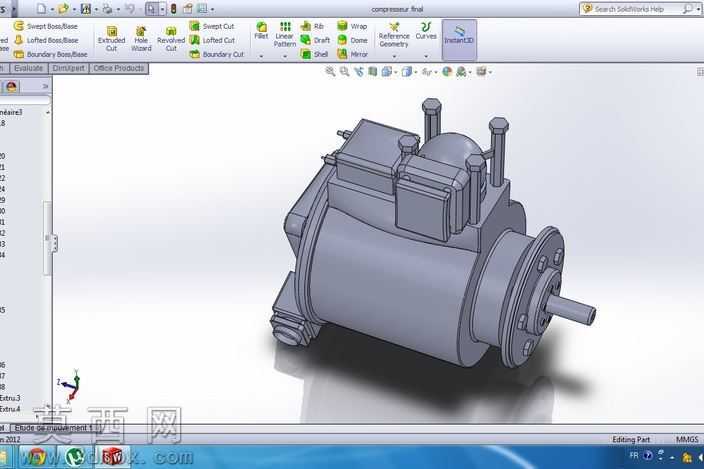Open the Curves tool
Image resolution: width=704 pixels, height=469 pixels.
click(426, 31)
